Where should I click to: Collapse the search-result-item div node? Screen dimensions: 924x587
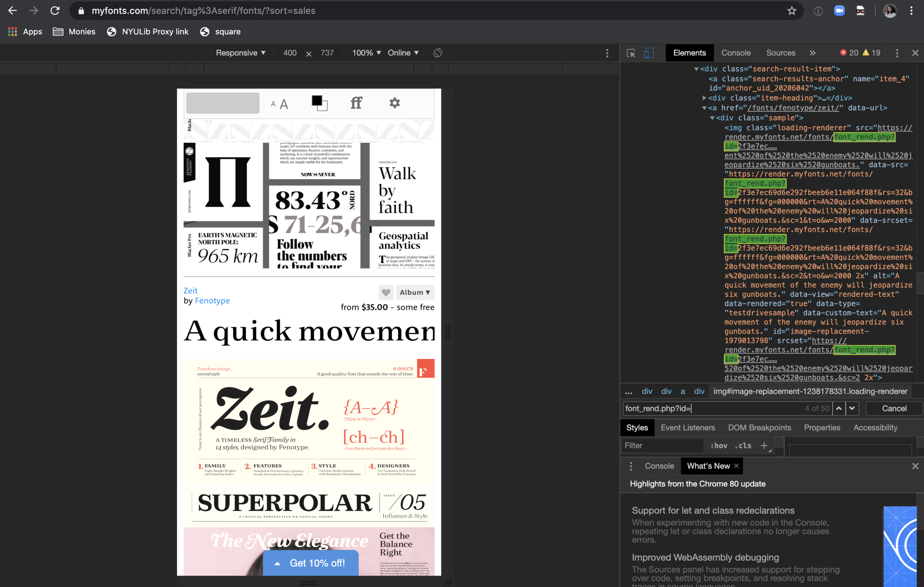click(x=696, y=69)
